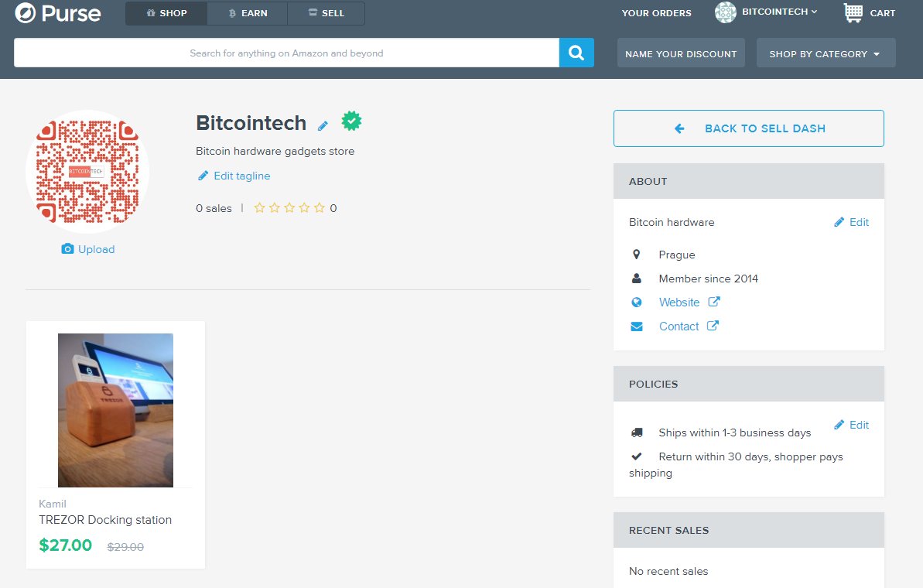
Task: Click the Bitcointech account avatar icon
Action: pos(725,12)
